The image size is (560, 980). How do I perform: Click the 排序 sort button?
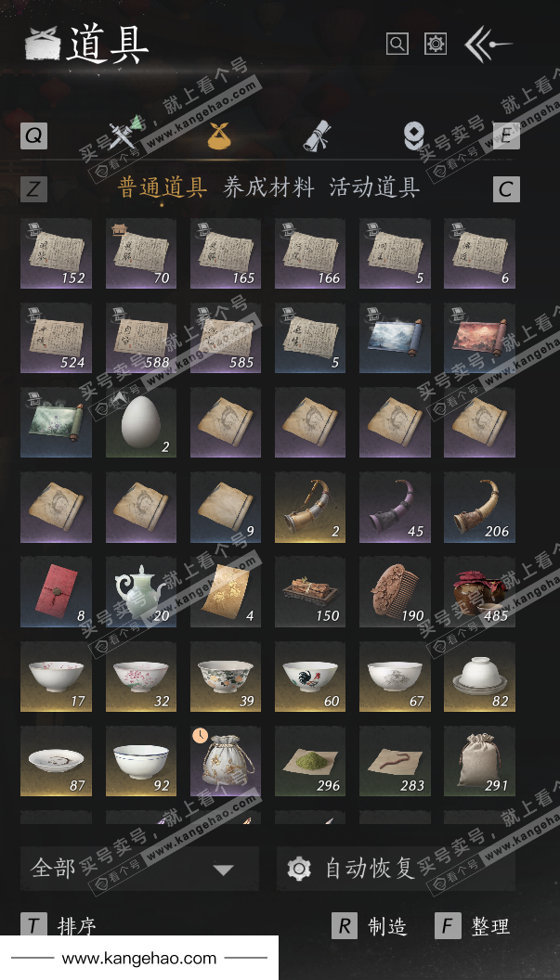[x=59, y=925]
